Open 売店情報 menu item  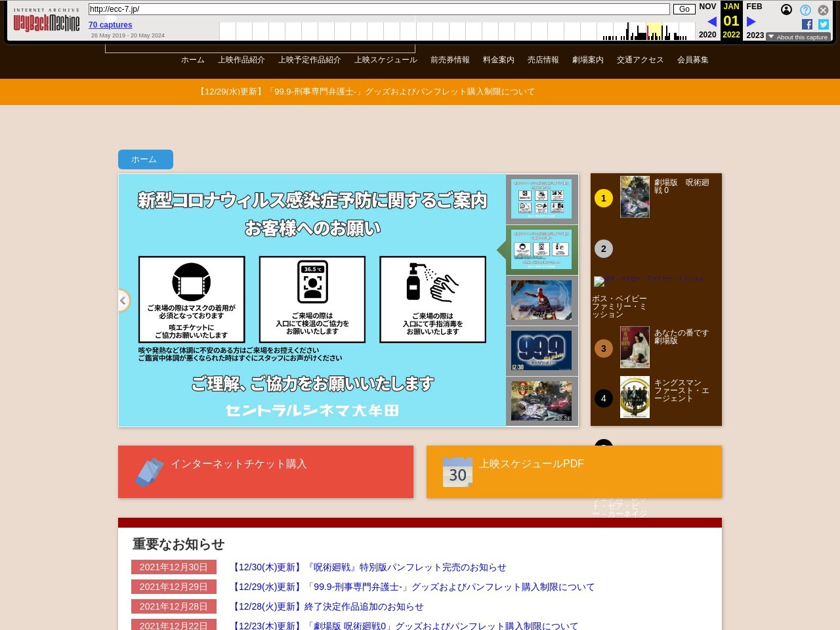543,60
